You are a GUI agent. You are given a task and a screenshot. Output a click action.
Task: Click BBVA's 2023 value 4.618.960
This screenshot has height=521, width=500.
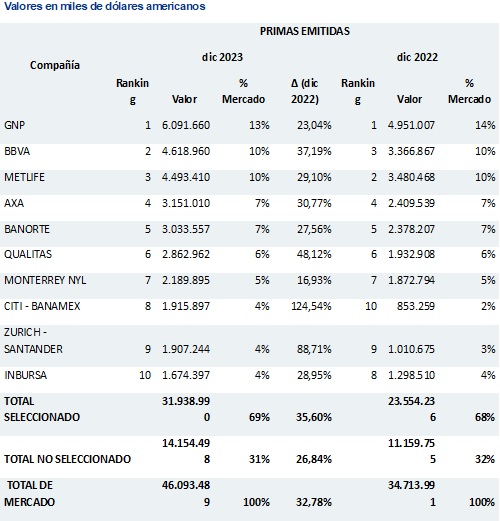[186, 151]
